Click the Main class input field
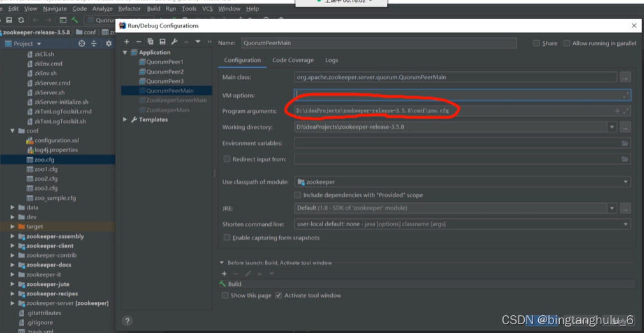Image resolution: width=644 pixels, height=333 pixels. (455, 77)
